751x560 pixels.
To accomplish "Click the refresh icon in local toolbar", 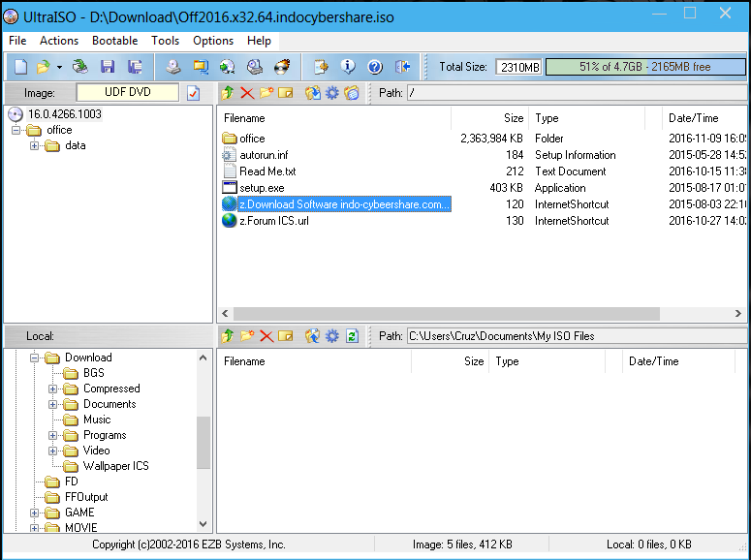I will tap(352, 336).
